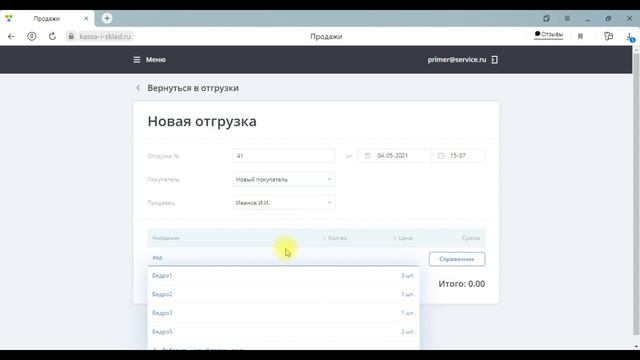Open a new browser tab with plus
This screenshot has height=360, width=640.
(x=107, y=18)
